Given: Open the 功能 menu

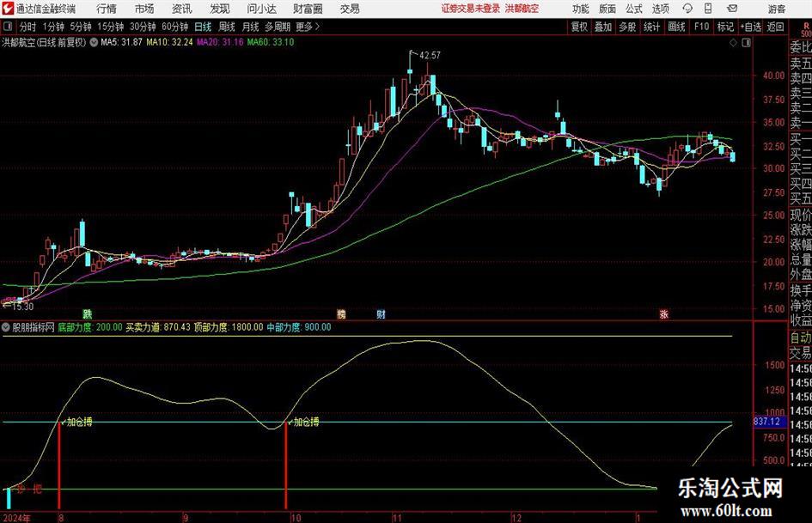Looking at the screenshot, I should tap(581, 9).
